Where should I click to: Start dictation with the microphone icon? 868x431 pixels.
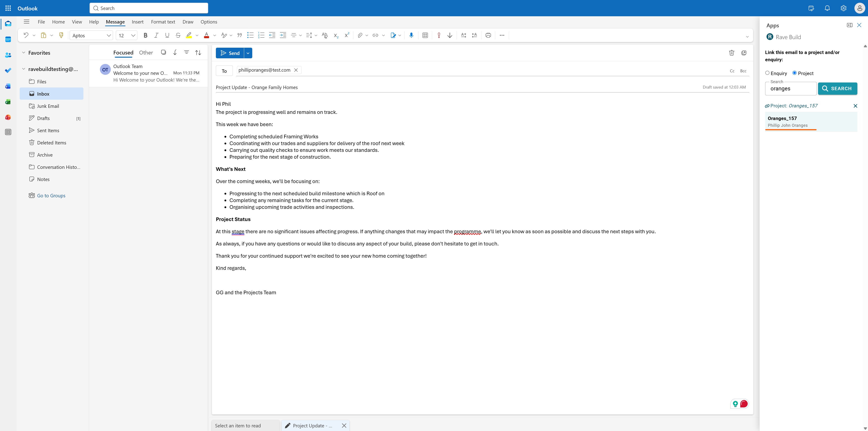point(411,35)
